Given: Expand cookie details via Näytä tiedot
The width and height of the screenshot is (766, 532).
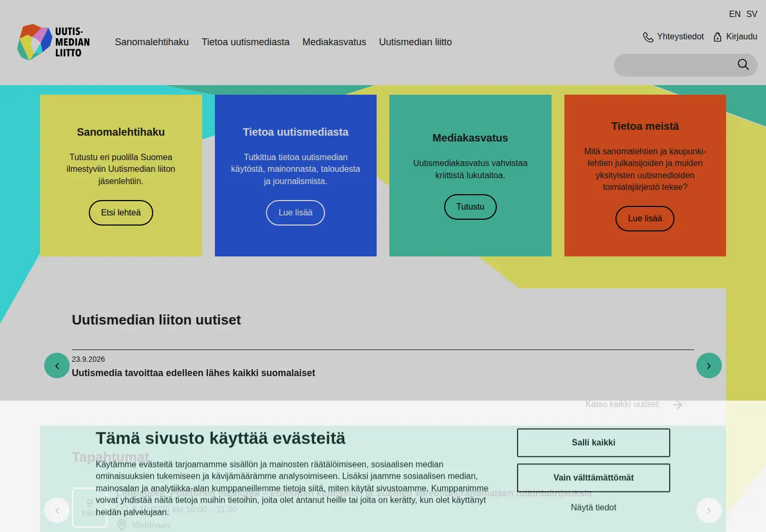Looking at the screenshot, I should click(x=594, y=508).
